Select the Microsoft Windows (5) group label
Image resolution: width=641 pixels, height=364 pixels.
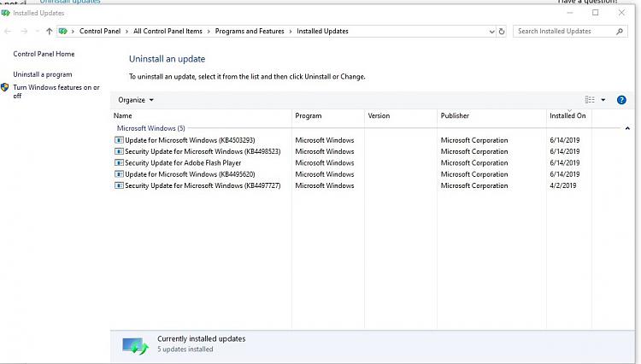(x=150, y=128)
